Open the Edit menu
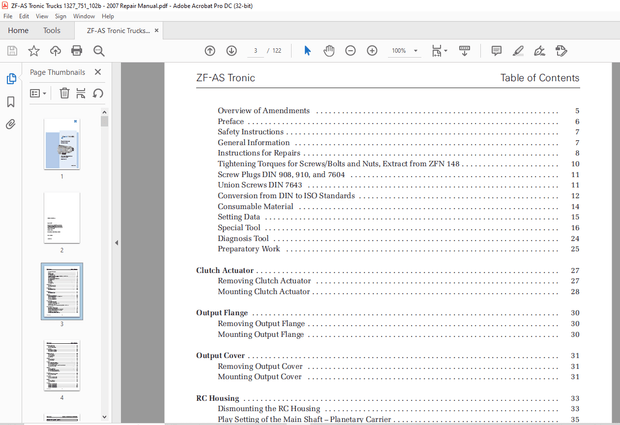This screenshot has height=425, width=620. coord(24,16)
